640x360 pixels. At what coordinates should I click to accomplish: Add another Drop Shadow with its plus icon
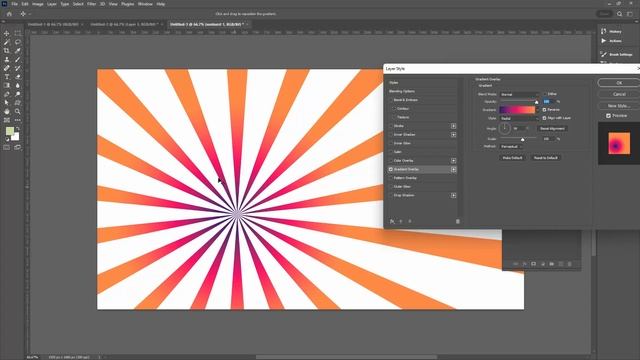[453, 195]
